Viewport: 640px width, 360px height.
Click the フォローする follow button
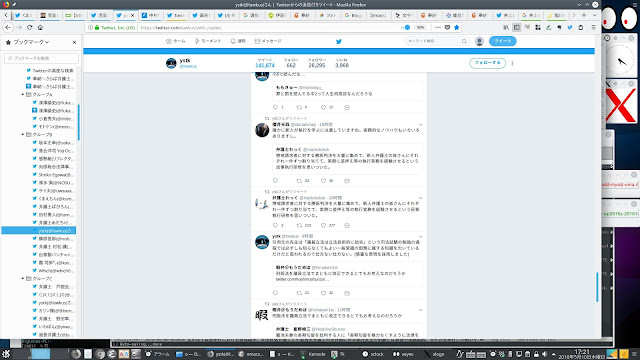pyautogui.click(x=487, y=63)
